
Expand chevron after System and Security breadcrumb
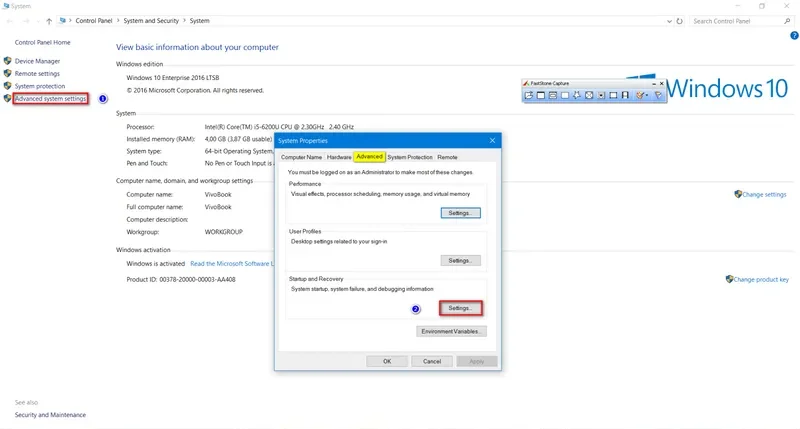coord(184,21)
